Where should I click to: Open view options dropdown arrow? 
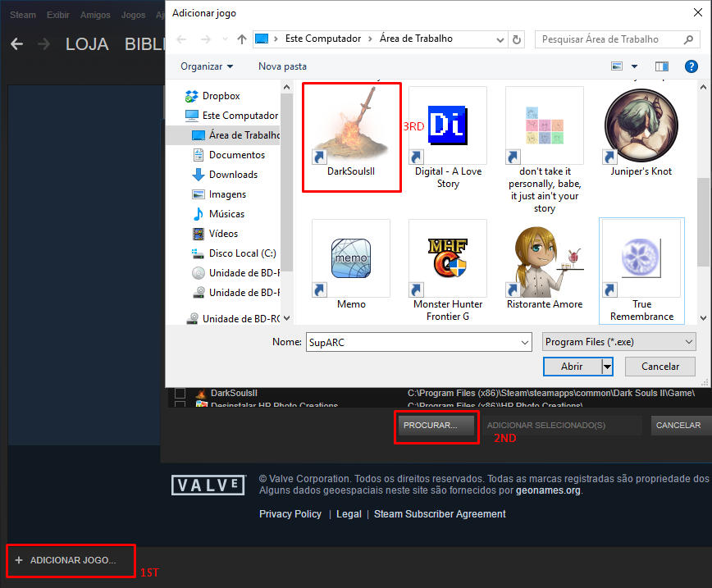634,66
